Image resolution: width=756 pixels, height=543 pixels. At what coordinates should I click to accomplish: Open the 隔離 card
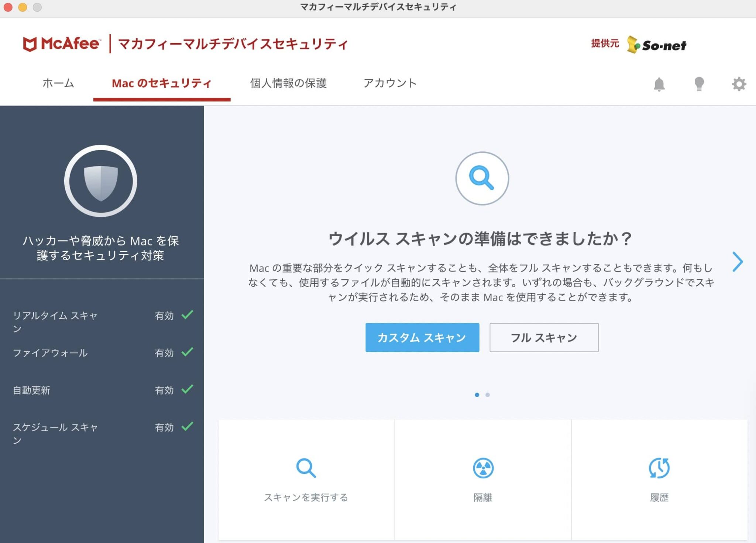(x=483, y=480)
